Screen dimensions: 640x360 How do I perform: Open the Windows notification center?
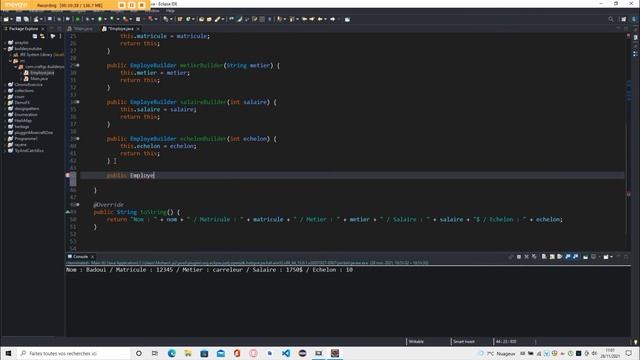click(629, 353)
